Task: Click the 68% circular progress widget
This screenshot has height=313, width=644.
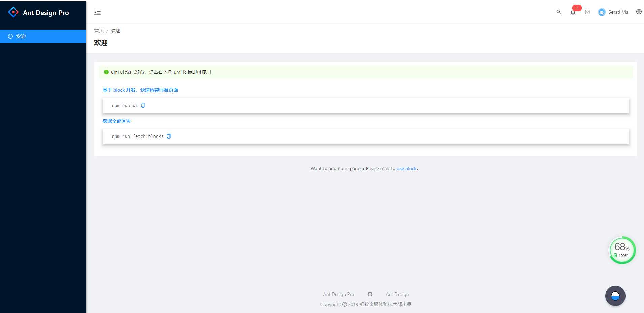Action: [622, 250]
